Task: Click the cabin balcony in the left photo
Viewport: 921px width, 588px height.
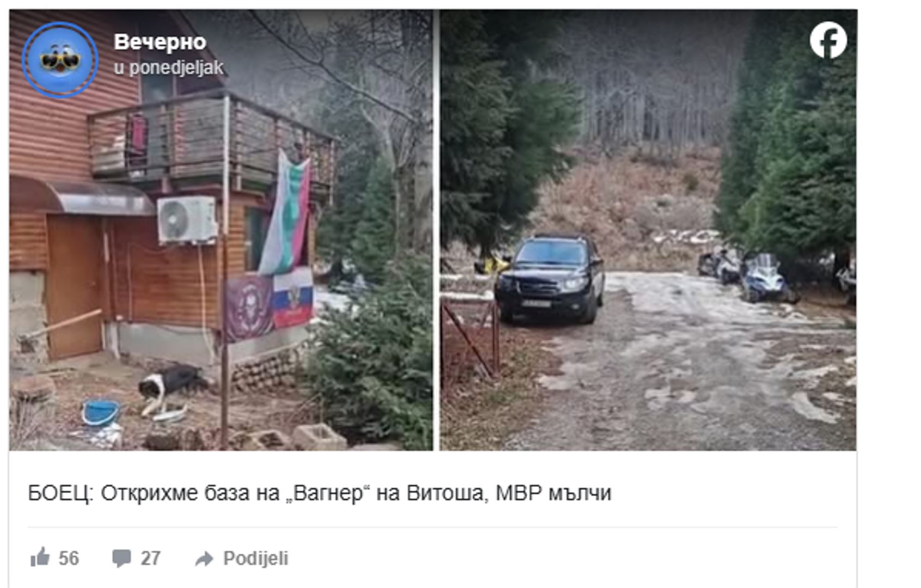Action: click(x=212, y=142)
